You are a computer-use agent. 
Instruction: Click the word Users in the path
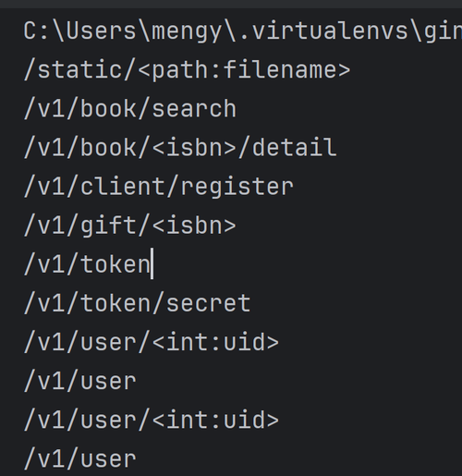[x=101, y=31]
